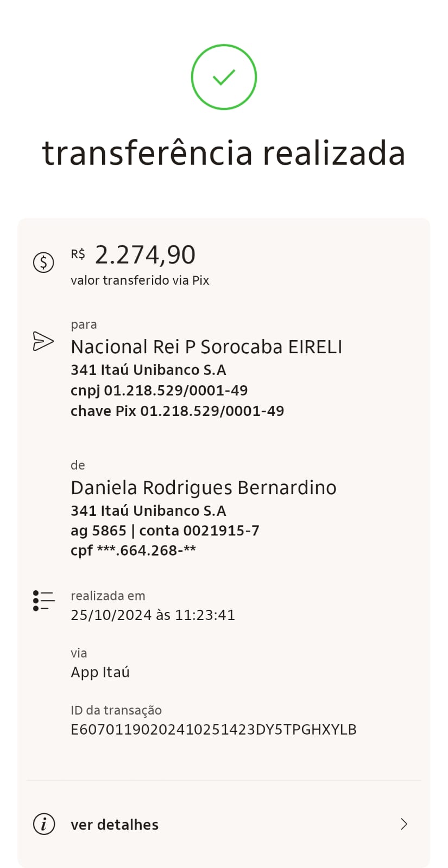
Task: Select sender name Daniela Rodrigues Bernardino
Action: click(204, 488)
